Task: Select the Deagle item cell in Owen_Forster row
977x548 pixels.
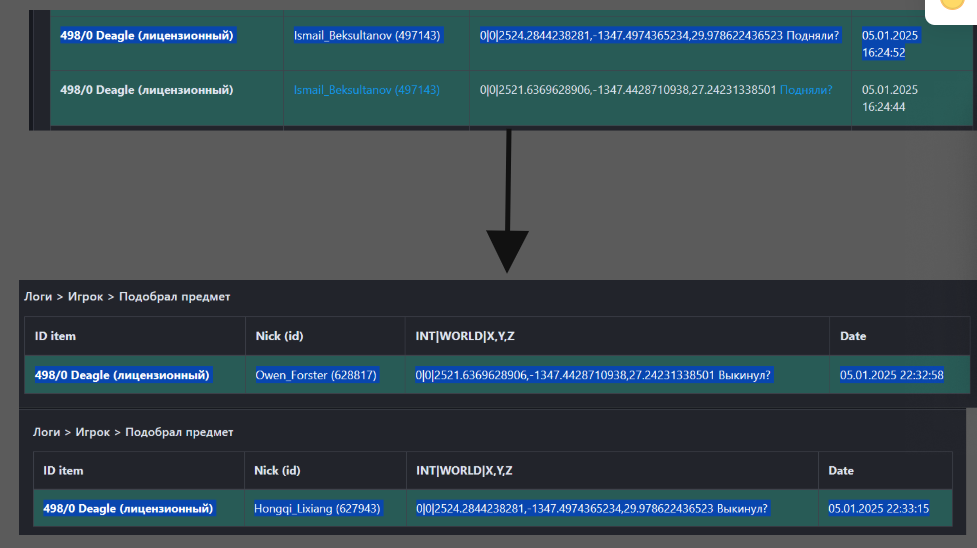Action: pos(122,375)
